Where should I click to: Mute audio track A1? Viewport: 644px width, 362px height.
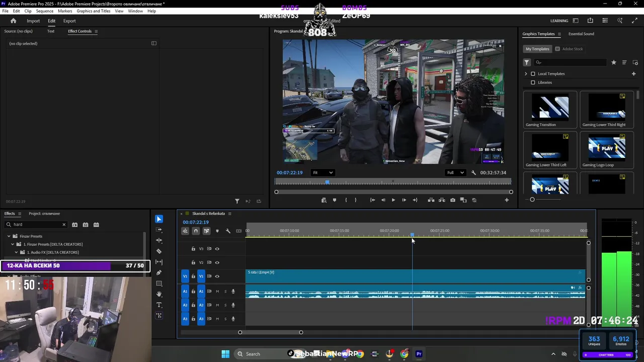[x=217, y=292]
